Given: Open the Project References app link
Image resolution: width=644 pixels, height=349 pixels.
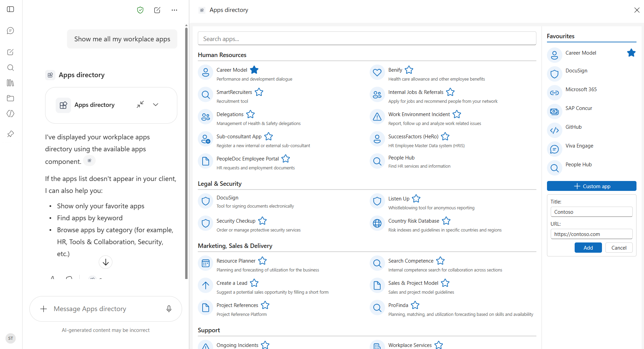Looking at the screenshot, I should (x=237, y=305).
